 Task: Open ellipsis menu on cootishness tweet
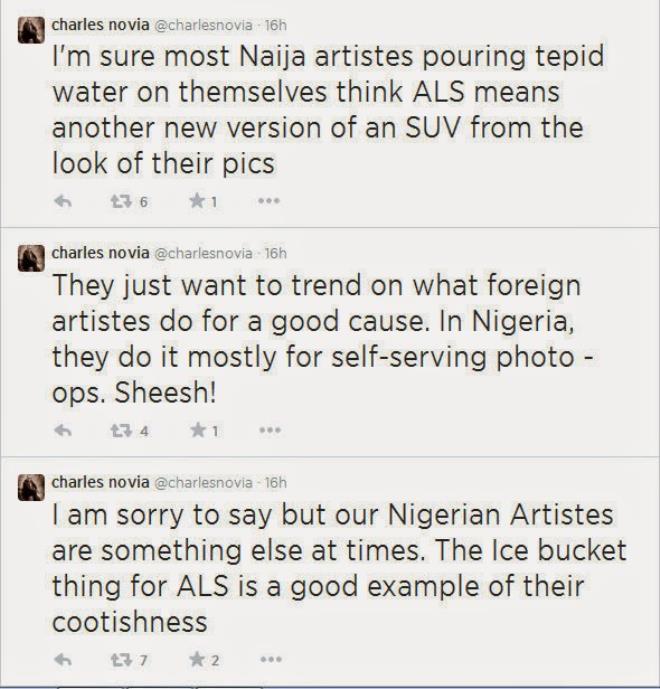click(x=268, y=660)
